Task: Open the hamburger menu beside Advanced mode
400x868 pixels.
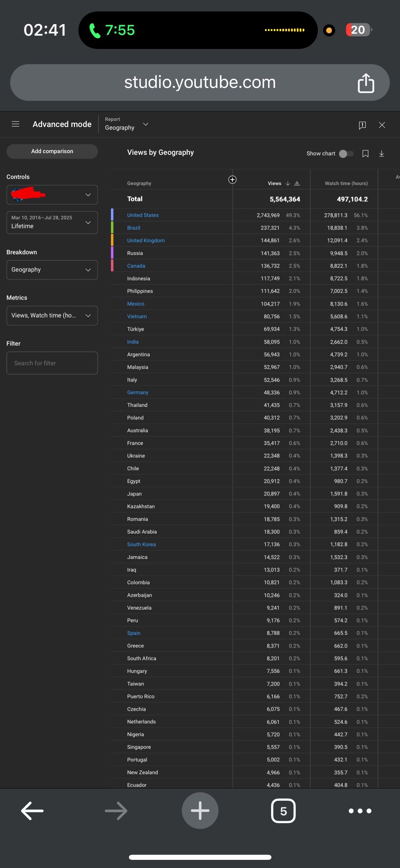Action: (15, 124)
